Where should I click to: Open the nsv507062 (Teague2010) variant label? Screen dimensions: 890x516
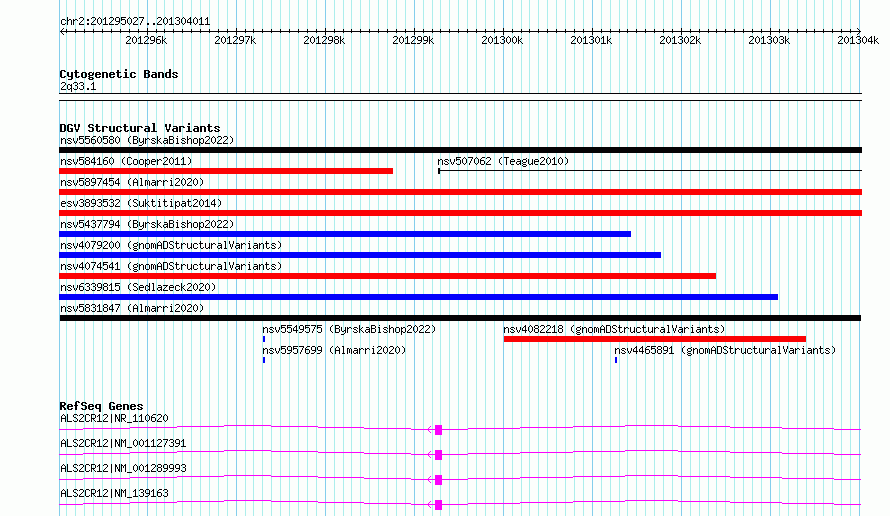(x=503, y=161)
